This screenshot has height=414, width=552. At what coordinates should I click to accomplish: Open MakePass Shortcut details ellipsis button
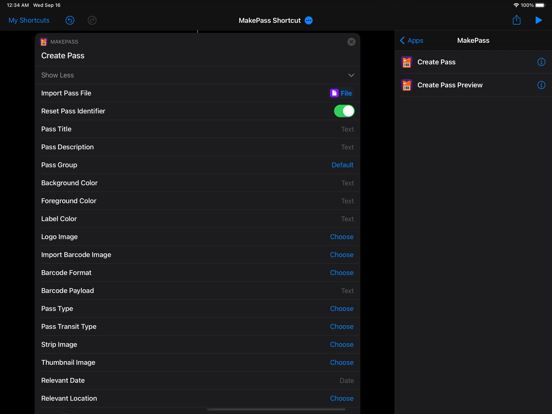tap(309, 20)
